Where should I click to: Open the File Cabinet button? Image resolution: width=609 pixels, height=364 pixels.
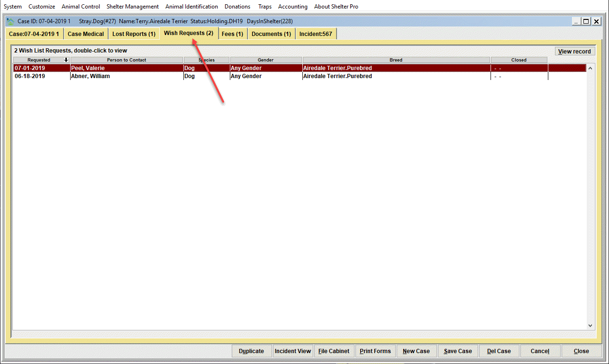pyautogui.click(x=334, y=351)
